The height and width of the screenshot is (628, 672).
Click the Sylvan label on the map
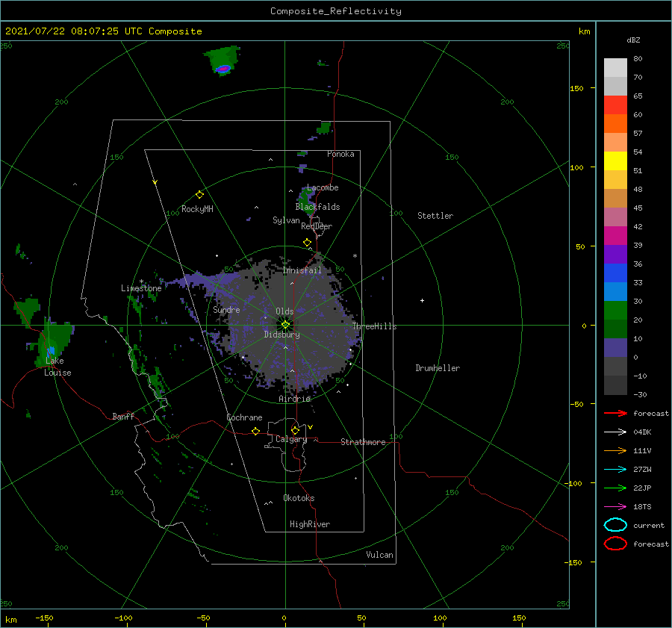coord(286,220)
